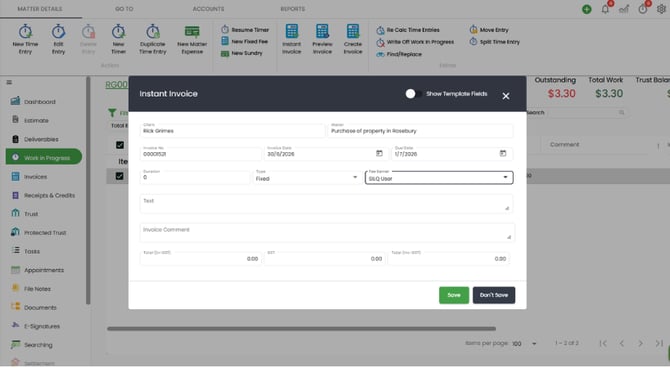Open the settings gear icon
The height and width of the screenshot is (368, 670).
[x=661, y=9]
